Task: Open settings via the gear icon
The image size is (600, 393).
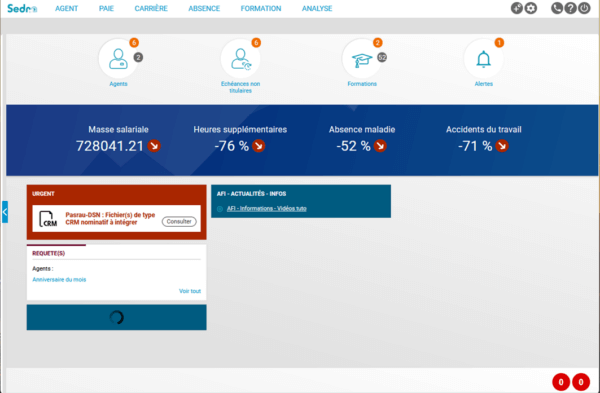Action: pyautogui.click(x=530, y=8)
